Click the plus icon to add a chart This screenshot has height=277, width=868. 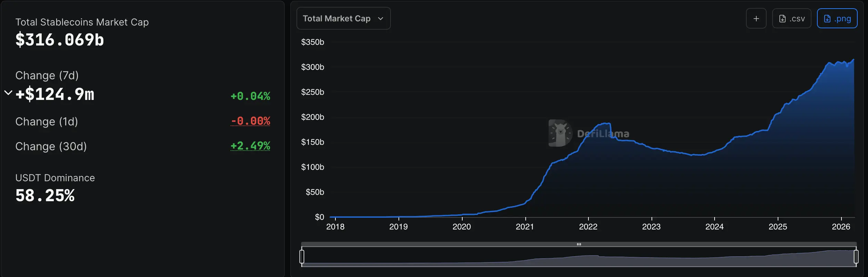tap(756, 18)
